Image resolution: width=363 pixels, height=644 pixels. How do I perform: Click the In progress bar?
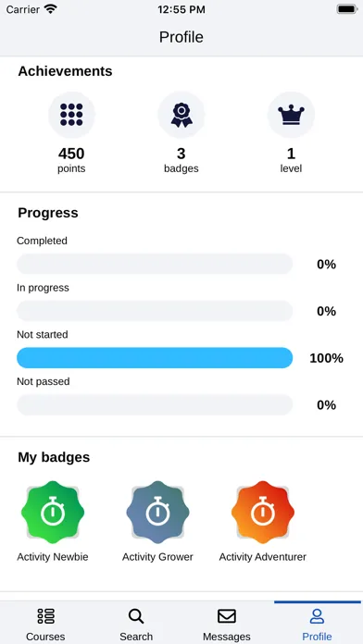pyautogui.click(x=155, y=311)
